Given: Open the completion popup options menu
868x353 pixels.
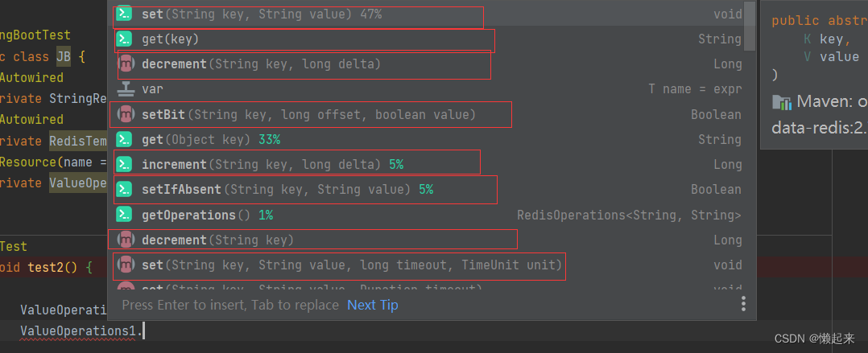Looking at the screenshot, I should (x=743, y=304).
